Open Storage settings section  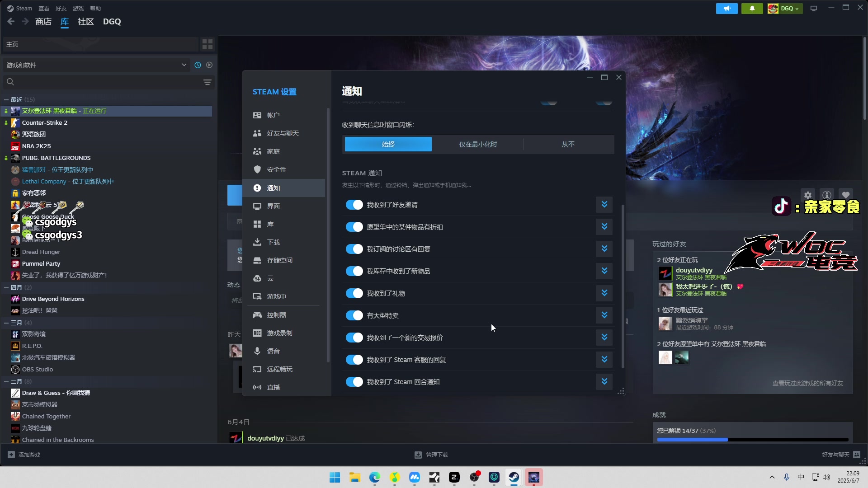pyautogui.click(x=283, y=260)
